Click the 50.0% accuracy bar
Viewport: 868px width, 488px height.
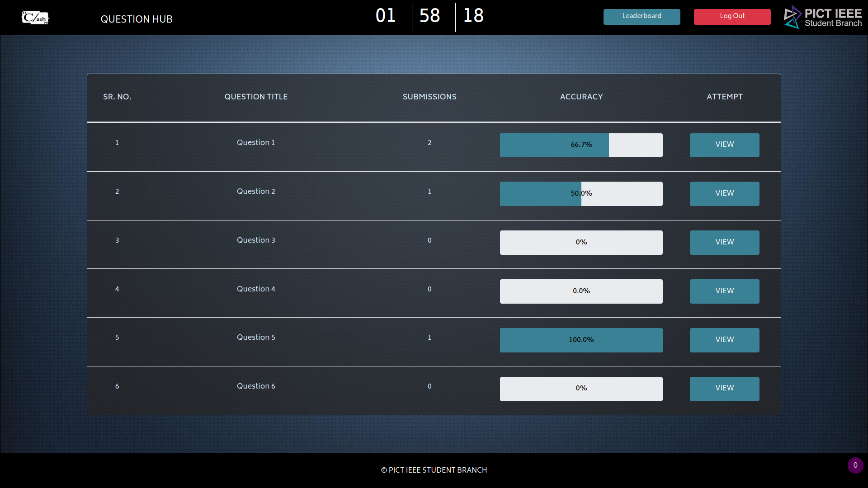pos(581,194)
